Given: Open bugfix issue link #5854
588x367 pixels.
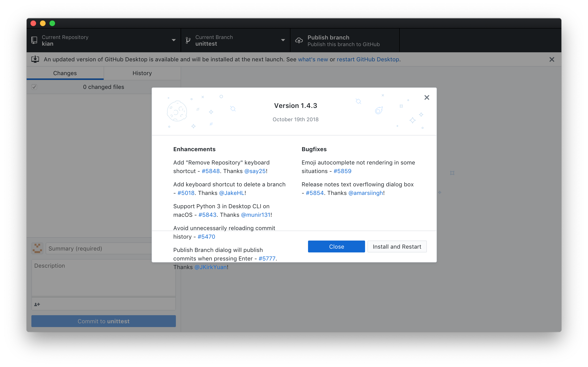Looking at the screenshot, I should pyautogui.click(x=314, y=193).
